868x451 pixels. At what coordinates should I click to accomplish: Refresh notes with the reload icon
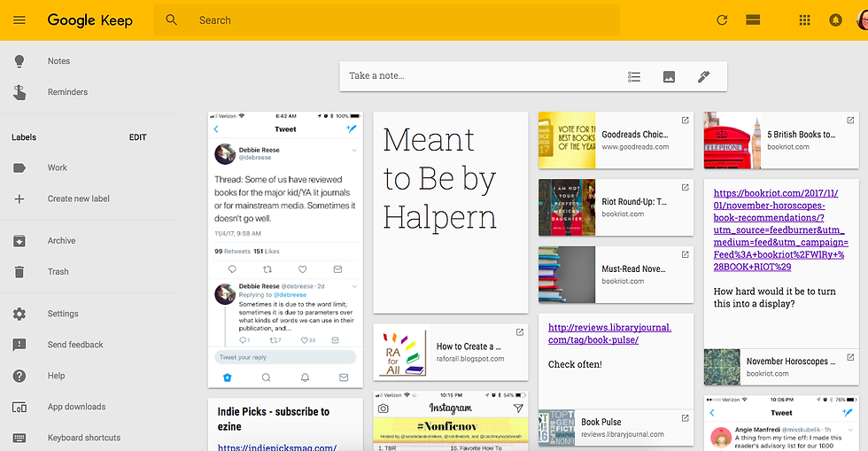pos(722,20)
